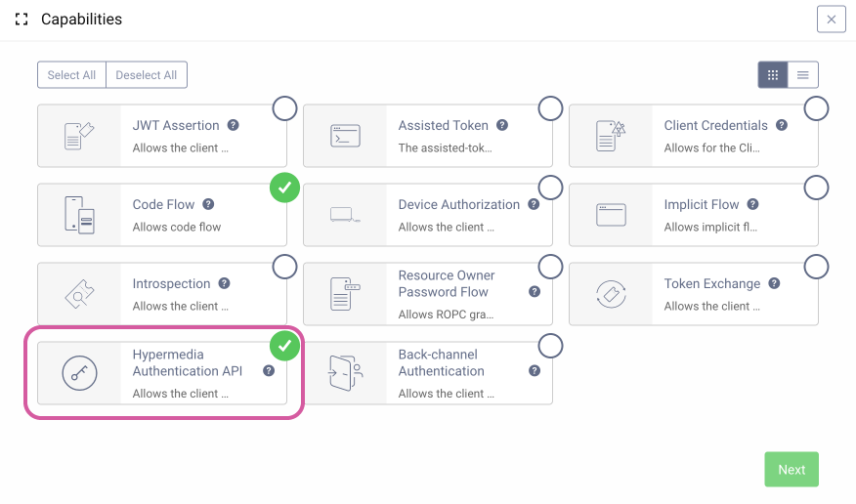Click the Introspection ticket magnifier icon
Screen dimensions: 856x504
pyautogui.click(x=79, y=294)
